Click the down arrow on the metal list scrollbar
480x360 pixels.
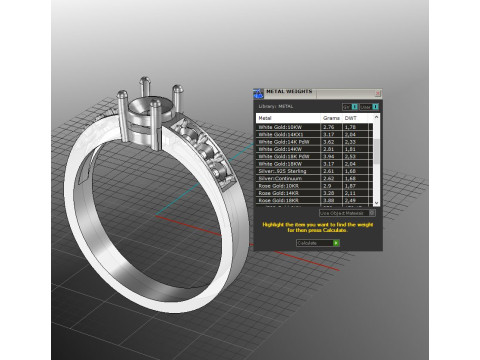pos(376,203)
